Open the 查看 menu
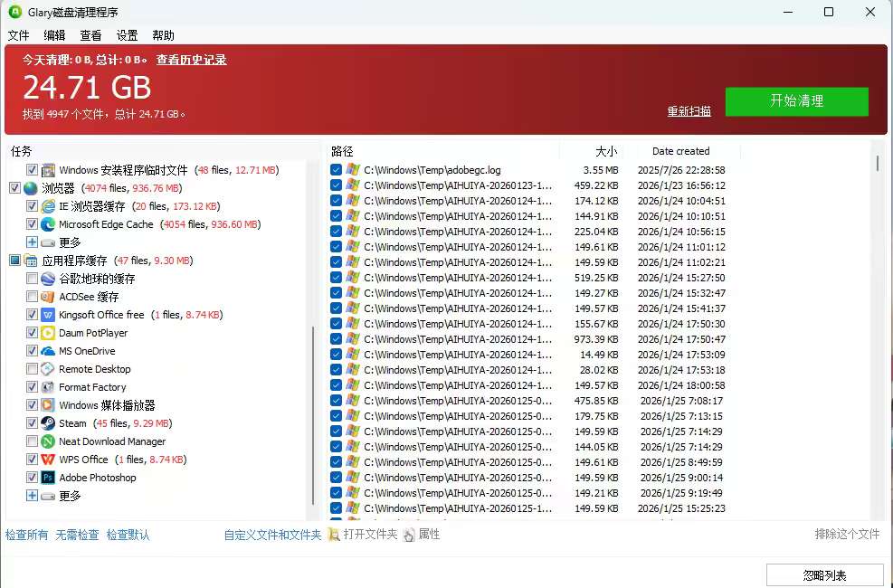Viewport: 893px width, 588px height. (x=90, y=35)
